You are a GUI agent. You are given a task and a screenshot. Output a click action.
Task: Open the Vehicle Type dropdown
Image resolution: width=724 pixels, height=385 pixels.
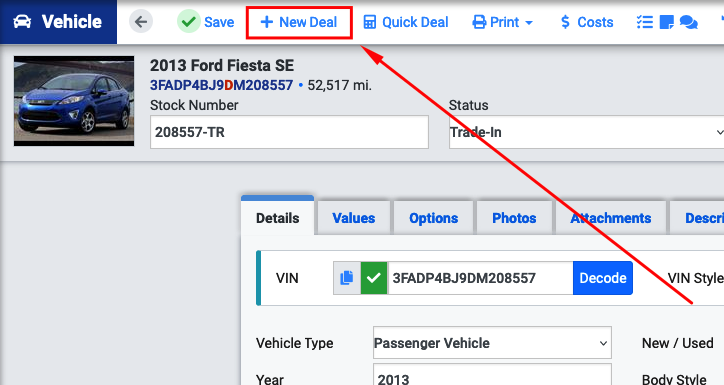pos(492,343)
